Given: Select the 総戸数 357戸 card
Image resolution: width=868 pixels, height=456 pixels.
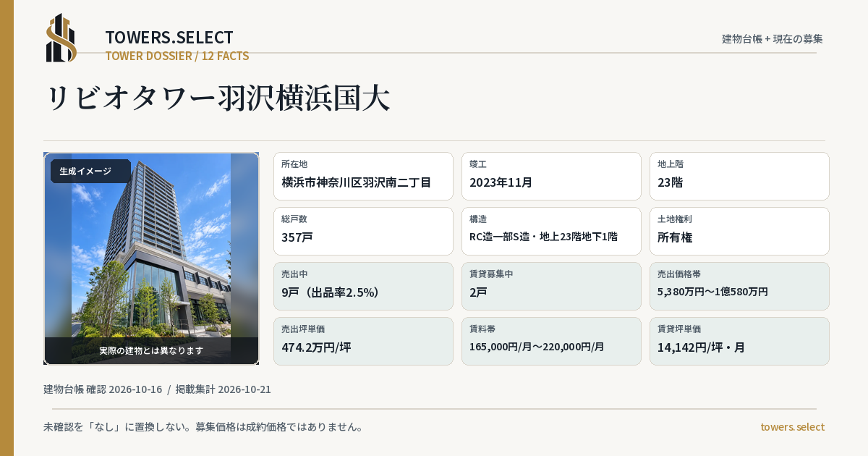Looking at the screenshot, I should coord(363,231).
